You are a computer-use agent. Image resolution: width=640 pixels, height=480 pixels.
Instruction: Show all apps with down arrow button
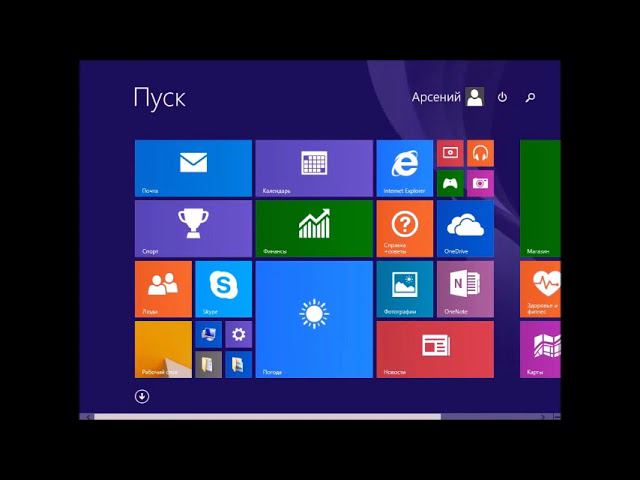pos(142,396)
